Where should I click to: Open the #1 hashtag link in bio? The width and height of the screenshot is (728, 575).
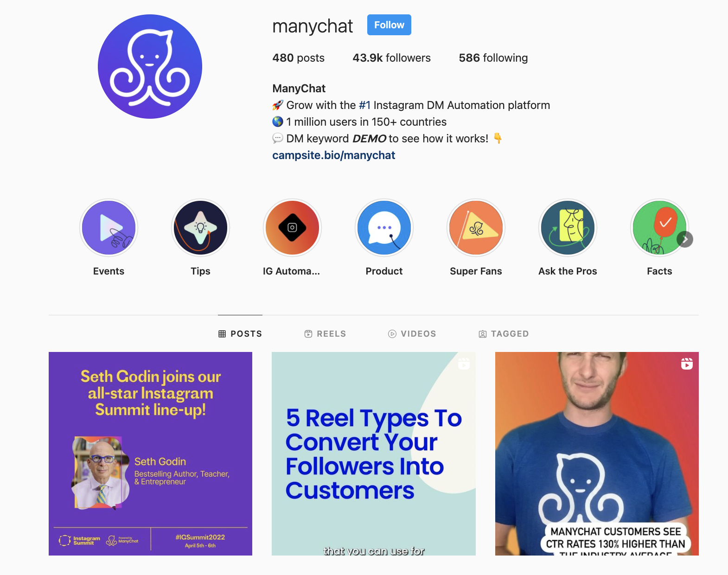tap(364, 105)
